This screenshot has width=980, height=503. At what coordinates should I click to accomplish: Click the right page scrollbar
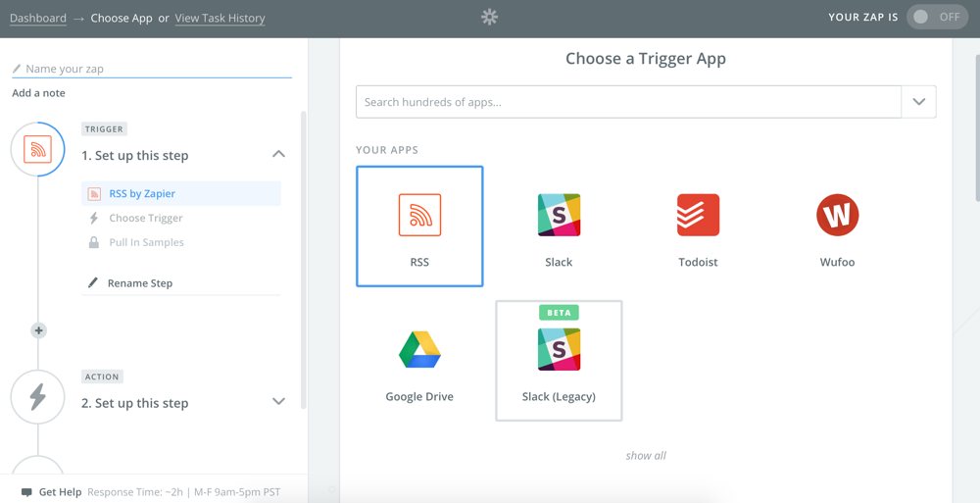[x=976, y=128]
